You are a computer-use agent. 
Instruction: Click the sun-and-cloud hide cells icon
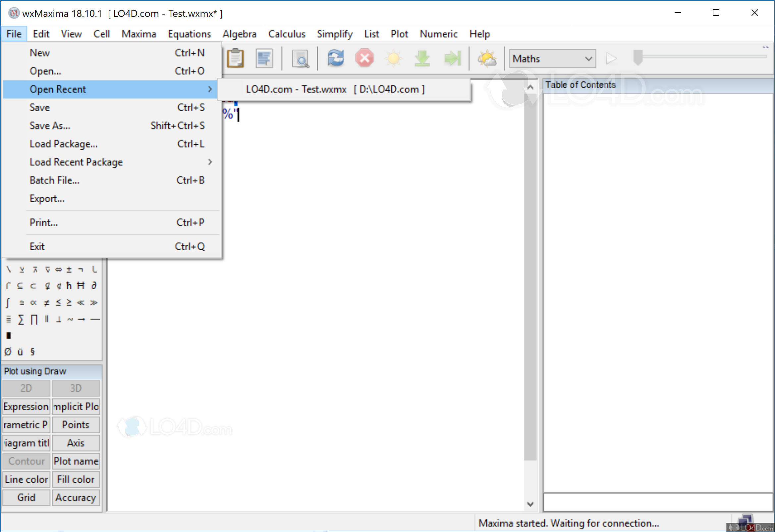[487, 59]
